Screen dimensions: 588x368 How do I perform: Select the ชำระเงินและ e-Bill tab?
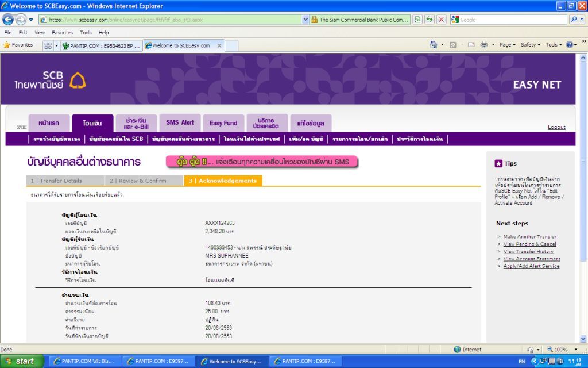click(x=136, y=123)
